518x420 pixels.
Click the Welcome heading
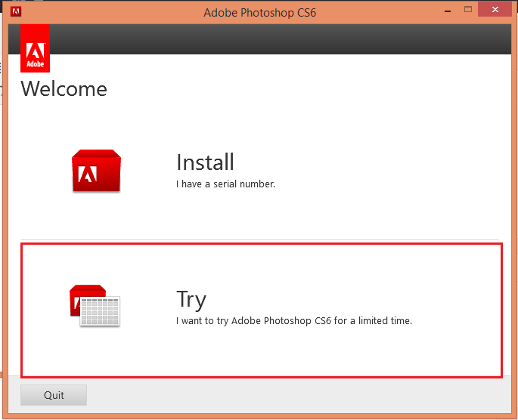(64, 89)
